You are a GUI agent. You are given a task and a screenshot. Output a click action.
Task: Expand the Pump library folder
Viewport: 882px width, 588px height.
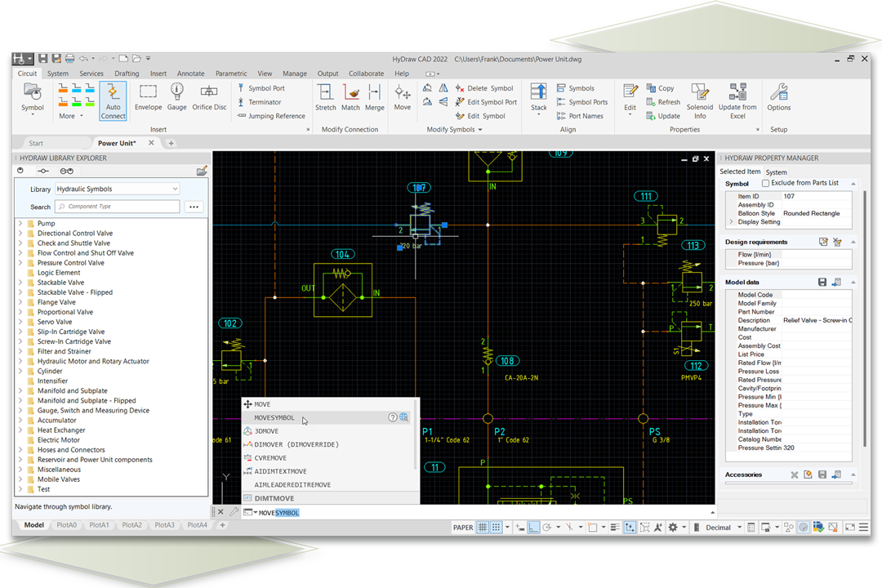[x=20, y=224]
